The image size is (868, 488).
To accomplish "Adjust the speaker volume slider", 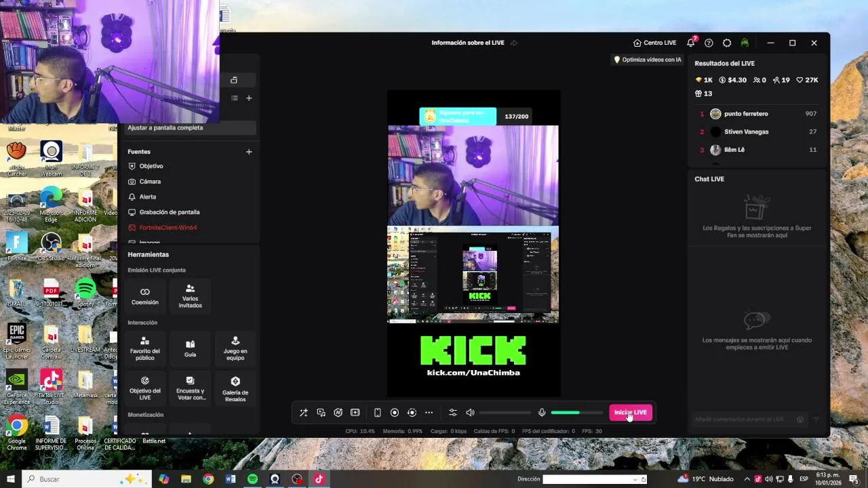I will tap(505, 413).
